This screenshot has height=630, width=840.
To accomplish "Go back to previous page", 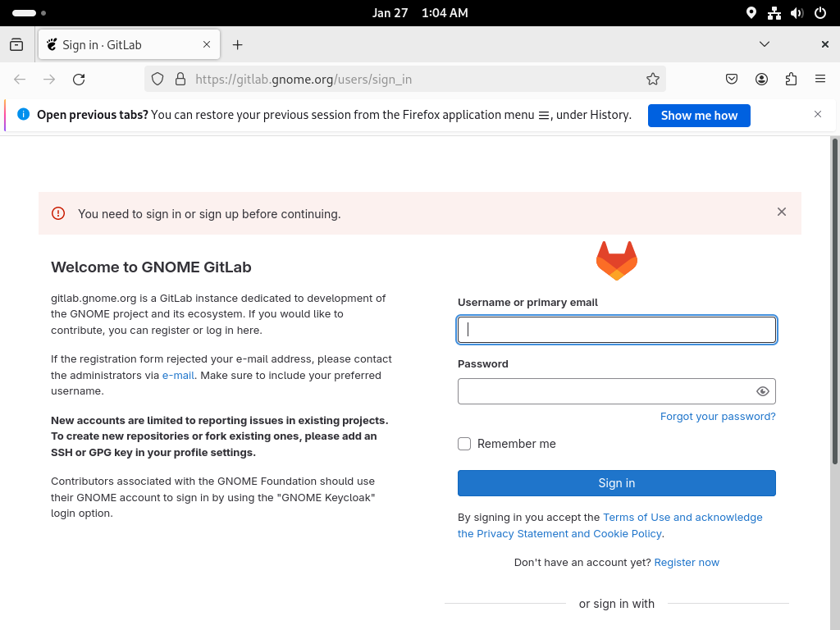I will coord(20,80).
